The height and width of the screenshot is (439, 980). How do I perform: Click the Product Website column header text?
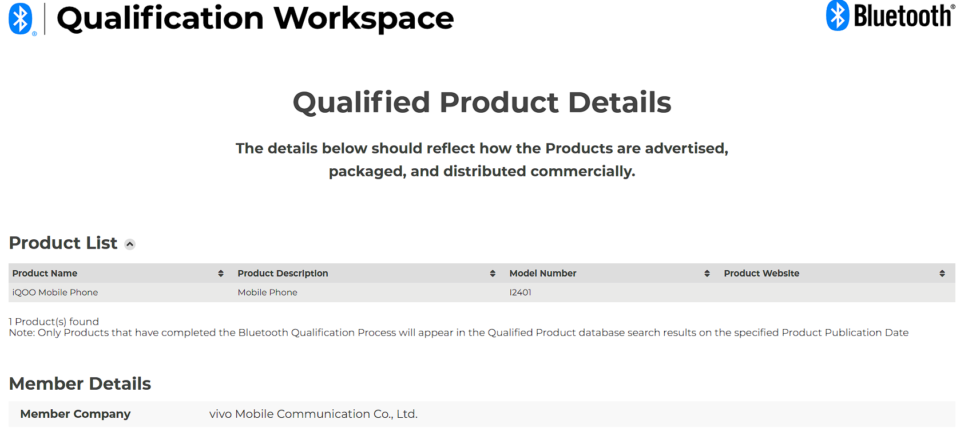click(761, 274)
